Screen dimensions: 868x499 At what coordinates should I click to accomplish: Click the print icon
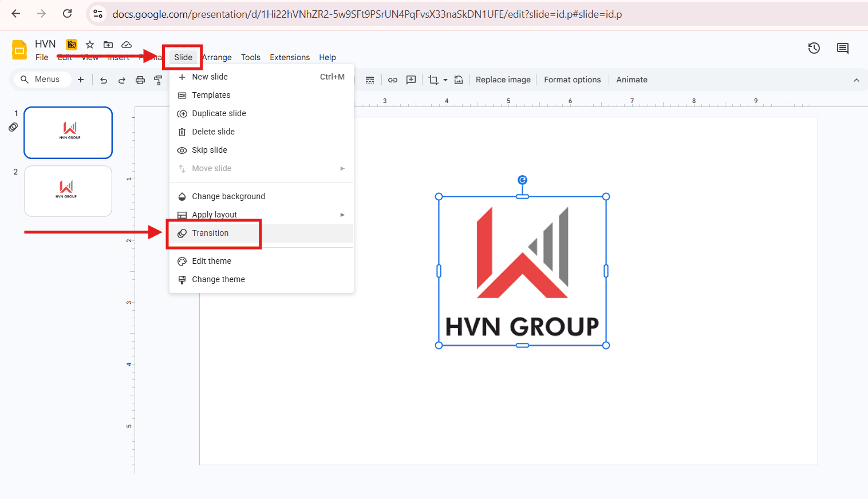tap(140, 80)
